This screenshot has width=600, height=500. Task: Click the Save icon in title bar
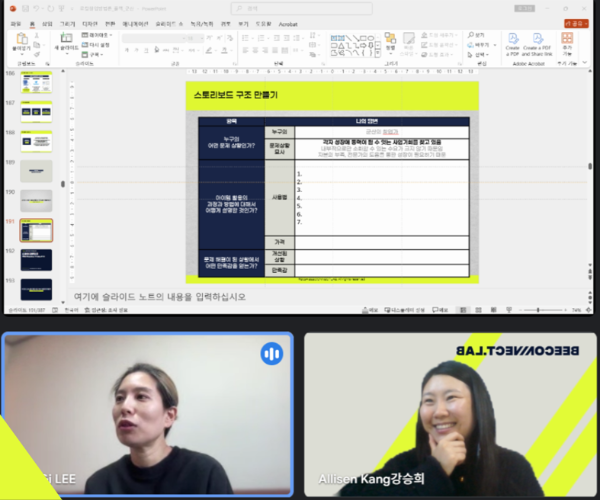(x=26, y=8)
